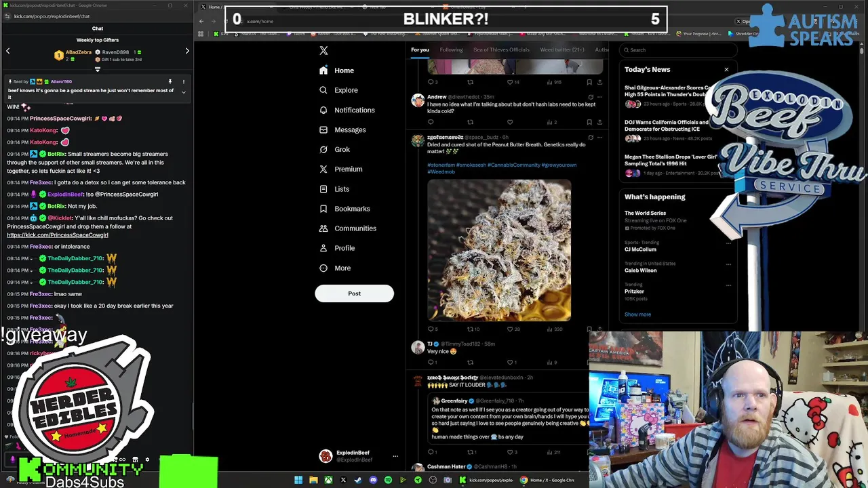868x488 pixels.
Task: Collapse the pinned message chevron
Action: point(183,91)
